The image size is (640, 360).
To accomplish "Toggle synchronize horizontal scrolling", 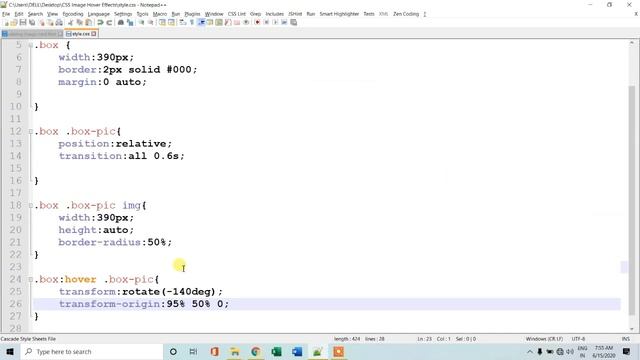I will pyautogui.click(x=171, y=22).
